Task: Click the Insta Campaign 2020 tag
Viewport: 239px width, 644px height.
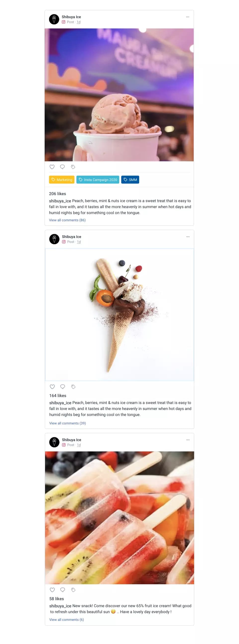Action: point(98,180)
